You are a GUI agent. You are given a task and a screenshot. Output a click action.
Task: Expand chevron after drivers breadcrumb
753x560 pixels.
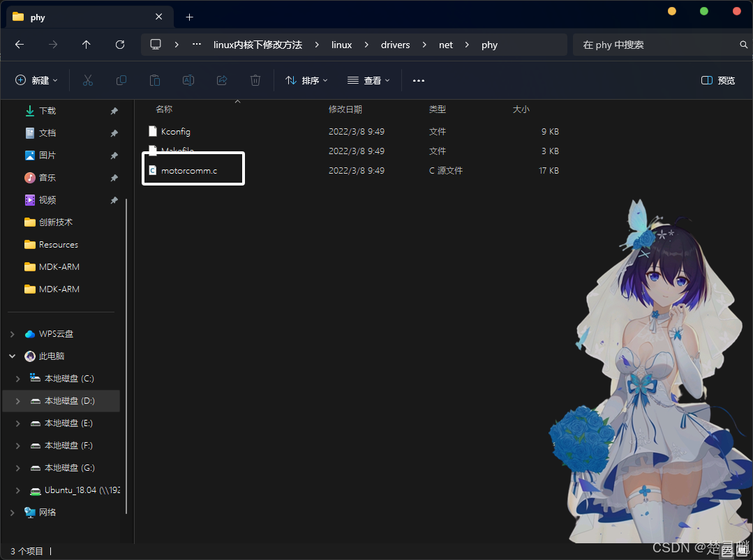pyautogui.click(x=424, y=45)
